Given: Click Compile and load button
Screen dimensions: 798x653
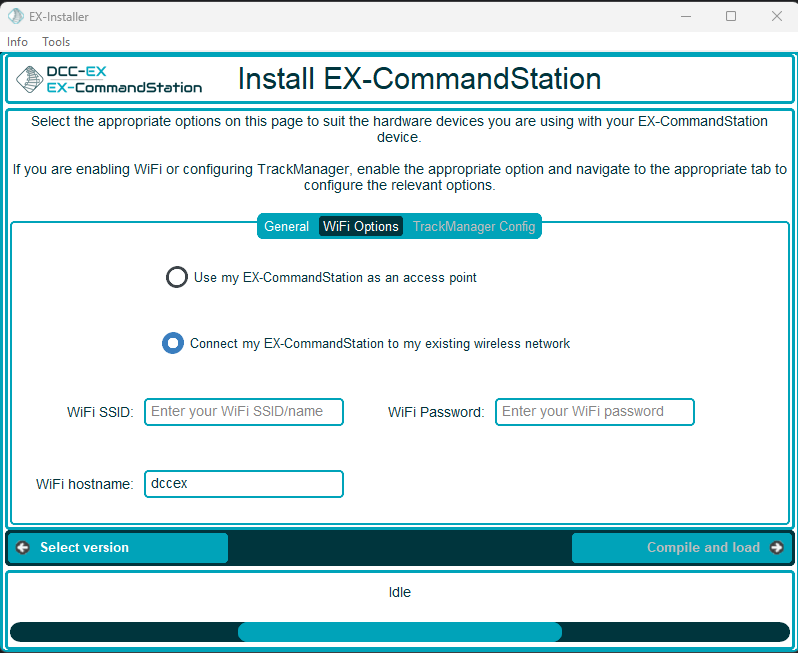Looking at the screenshot, I should coord(681,548).
